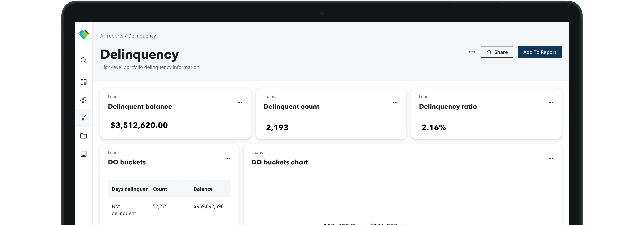Go to All reports breadcrumb link

[x=112, y=36]
